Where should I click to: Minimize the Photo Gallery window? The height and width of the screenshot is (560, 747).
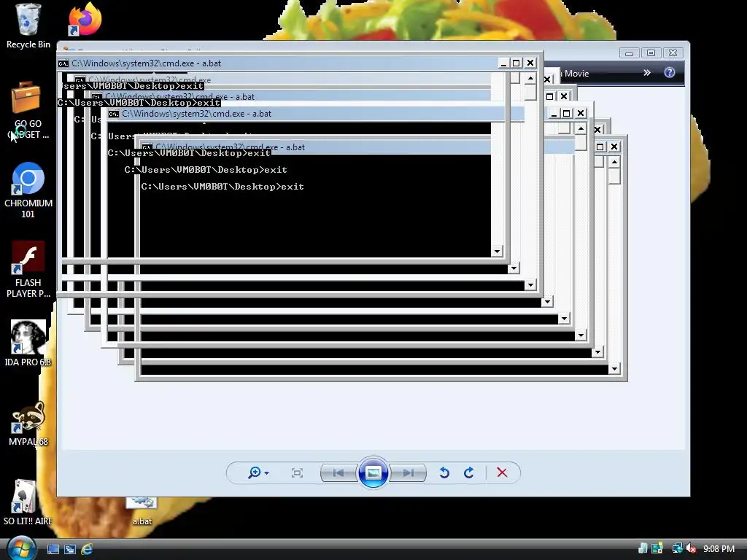(x=630, y=52)
